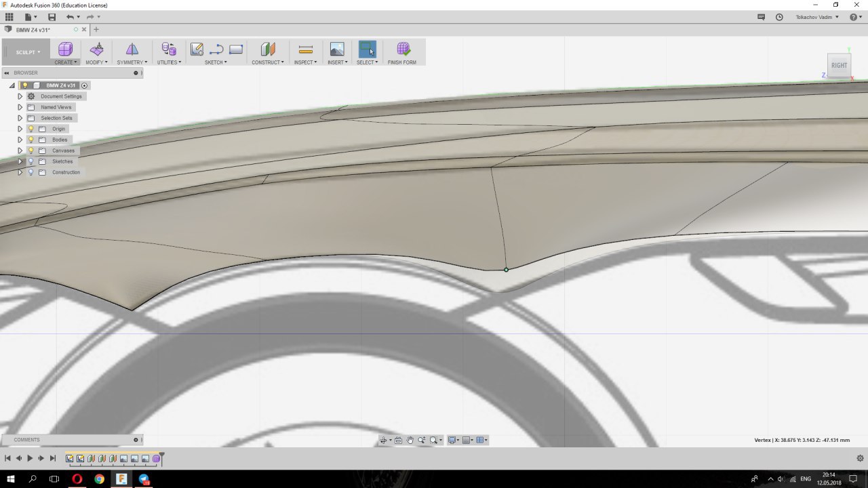Click the Utilities convert icon
Image resolution: width=868 pixels, height=488 pixels.
click(169, 49)
